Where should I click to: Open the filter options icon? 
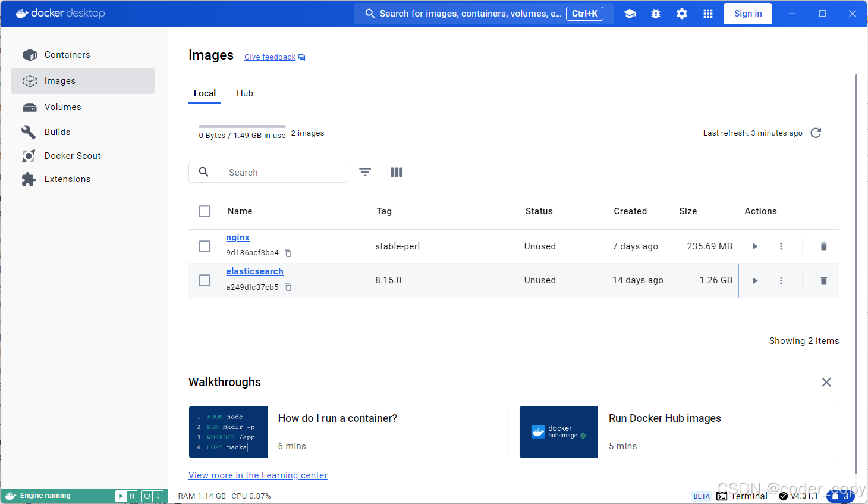(365, 172)
